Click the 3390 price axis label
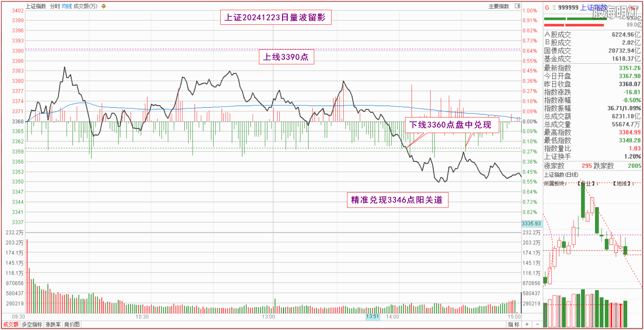644x330 pixels. [18, 51]
